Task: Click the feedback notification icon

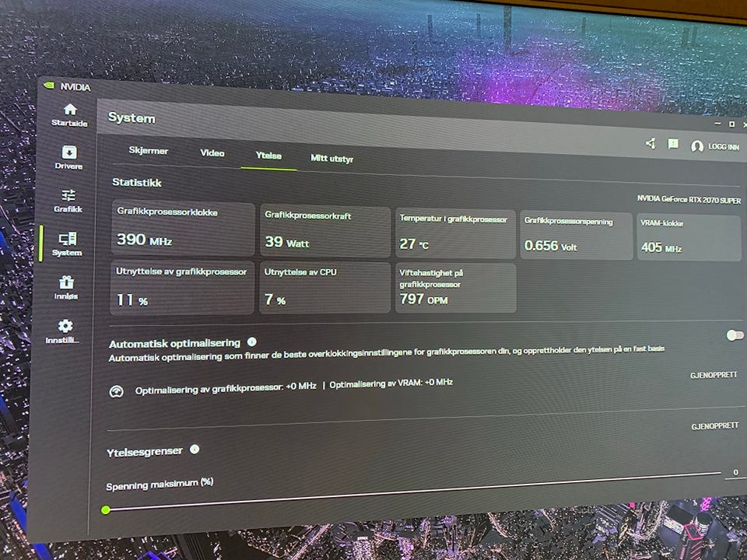Action: point(672,144)
